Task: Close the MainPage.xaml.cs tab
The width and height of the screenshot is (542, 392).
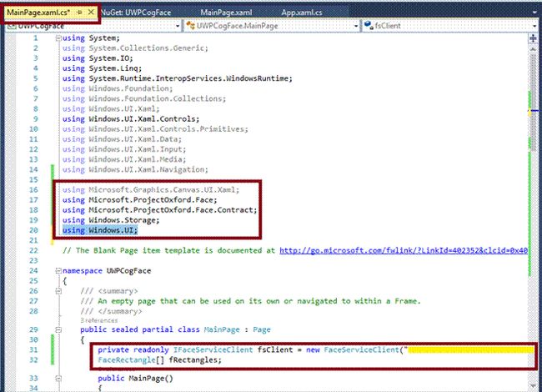Action: coord(91,13)
